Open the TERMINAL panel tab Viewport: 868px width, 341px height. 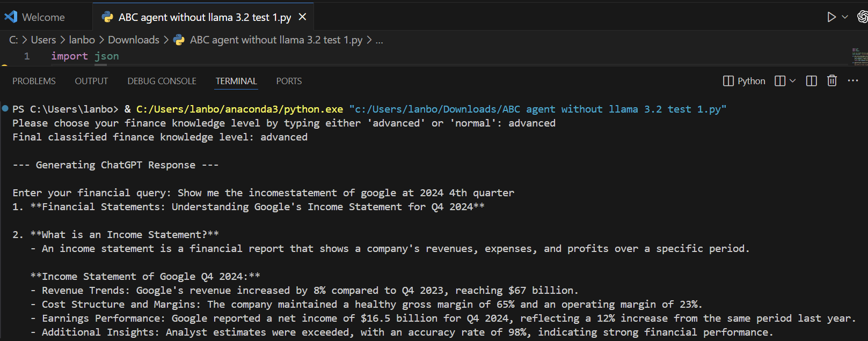tap(236, 81)
